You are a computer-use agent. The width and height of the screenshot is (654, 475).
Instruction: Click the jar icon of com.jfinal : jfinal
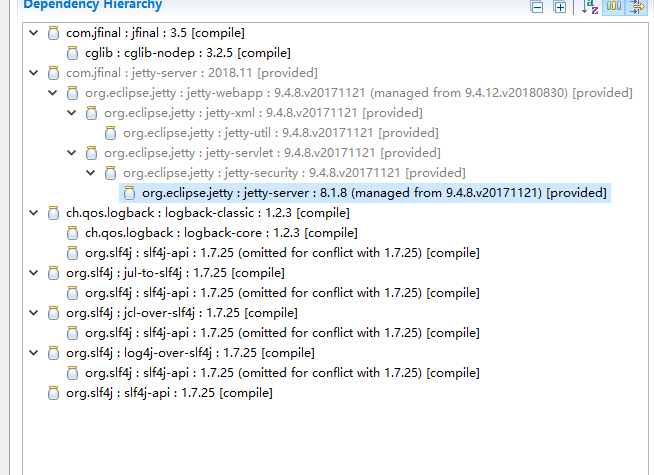coord(53,33)
